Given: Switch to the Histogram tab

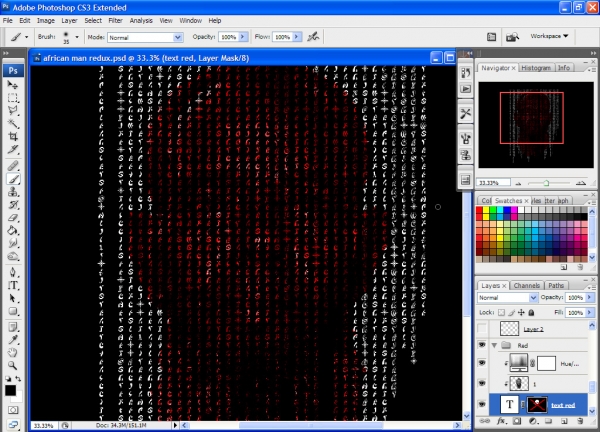Looking at the screenshot, I should point(536,68).
